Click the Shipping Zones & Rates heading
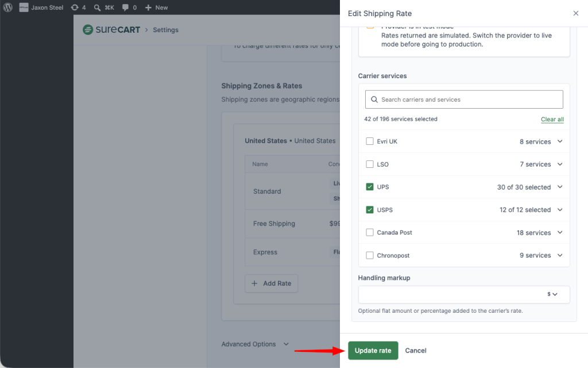This screenshot has height=368, width=588. tap(262, 86)
